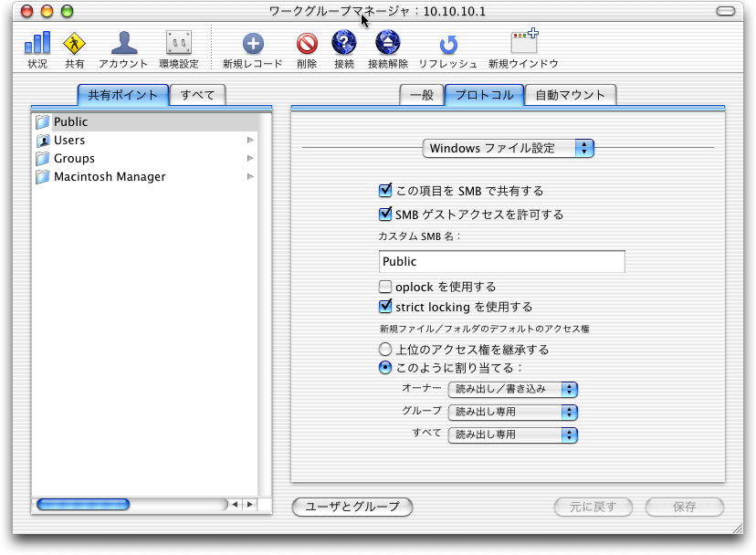
Task: Click the ユーザとグループ button
Action: [352, 507]
